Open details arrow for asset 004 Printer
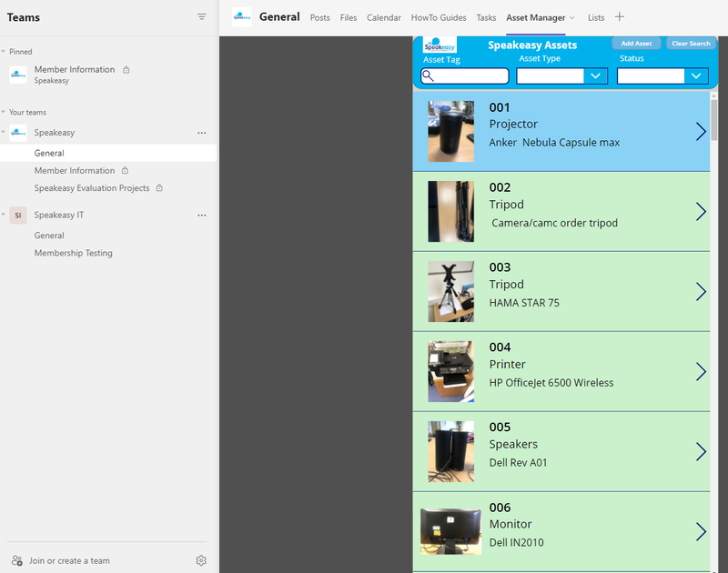 [x=701, y=372]
